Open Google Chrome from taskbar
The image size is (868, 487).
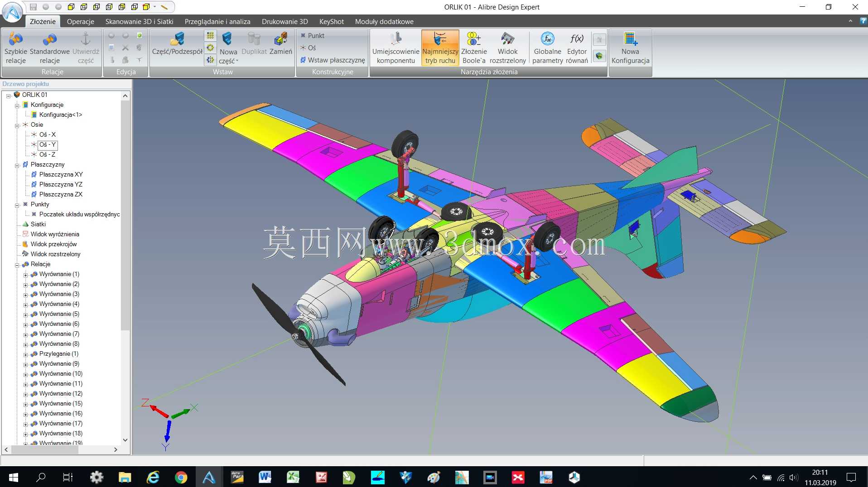pos(181,477)
